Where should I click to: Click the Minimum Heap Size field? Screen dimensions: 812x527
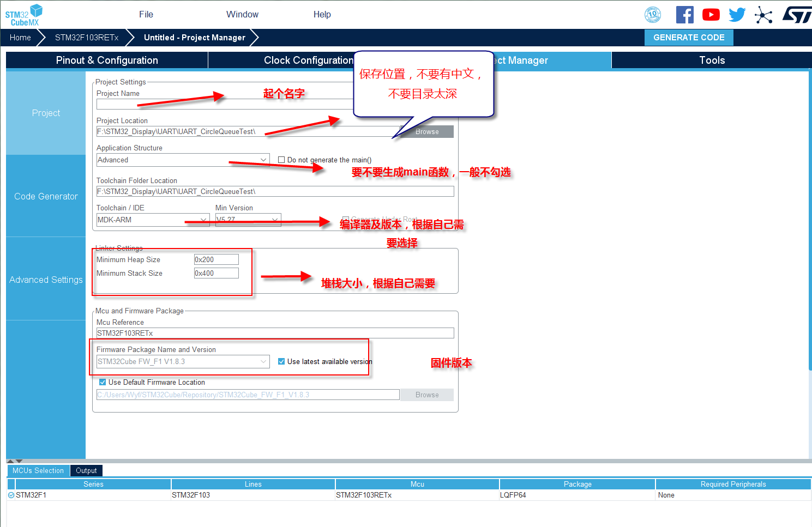[216, 259]
